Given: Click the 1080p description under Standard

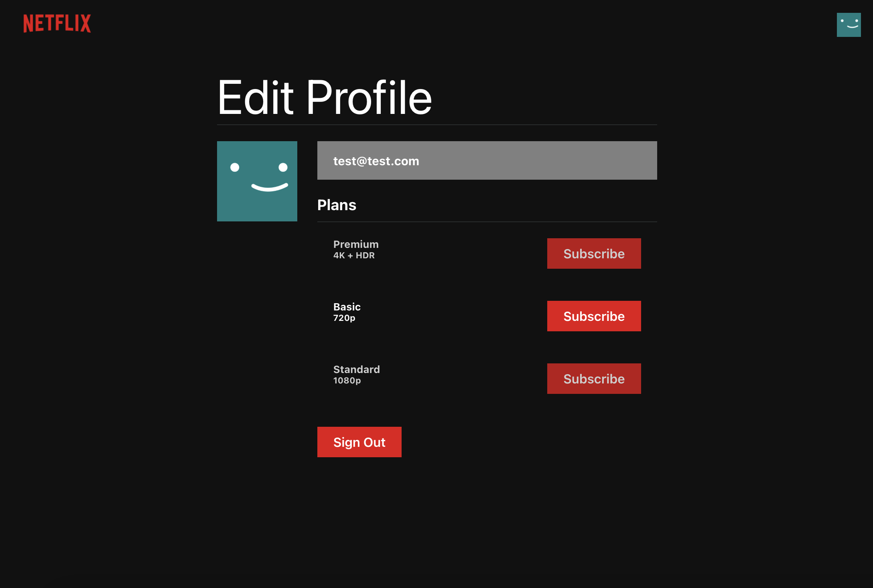Looking at the screenshot, I should [347, 380].
